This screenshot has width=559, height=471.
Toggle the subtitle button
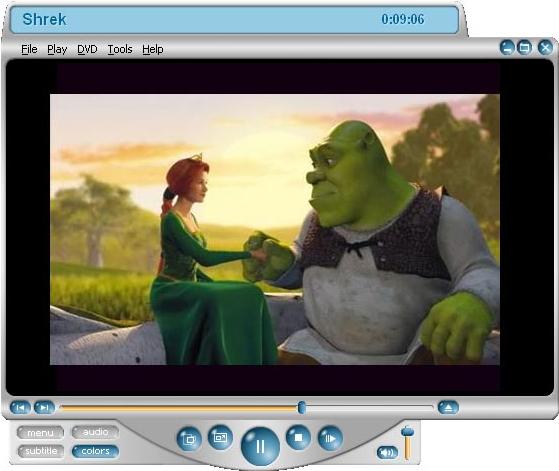click(x=41, y=451)
